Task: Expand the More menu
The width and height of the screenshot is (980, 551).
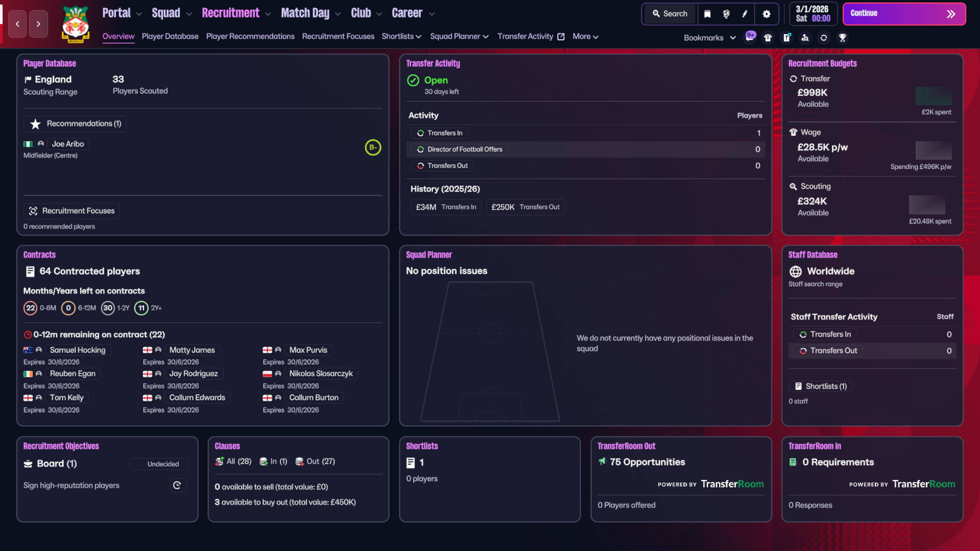Action: (585, 36)
